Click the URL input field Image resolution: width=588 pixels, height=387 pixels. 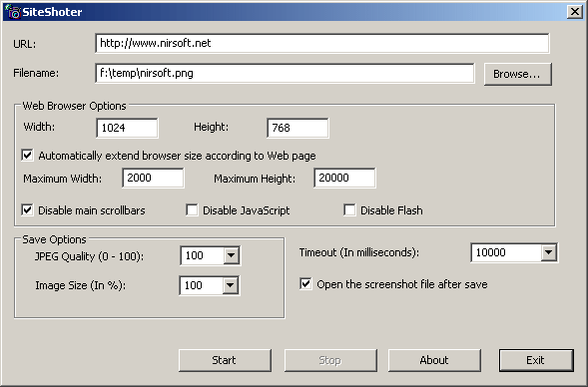pyautogui.click(x=322, y=43)
